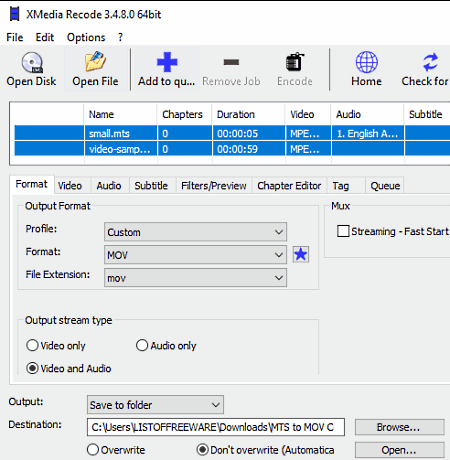The width and height of the screenshot is (450, 460).
Task: Click the blue star favorite icon
Action: 301,255
